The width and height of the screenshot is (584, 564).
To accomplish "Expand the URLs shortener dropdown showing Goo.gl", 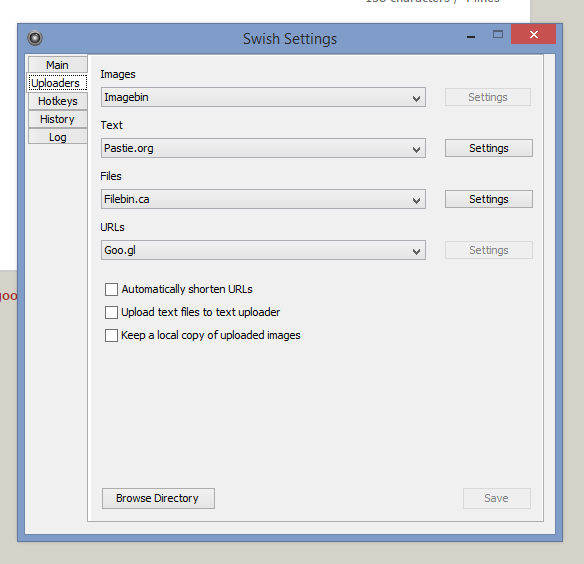I will (x=263, y=250).
